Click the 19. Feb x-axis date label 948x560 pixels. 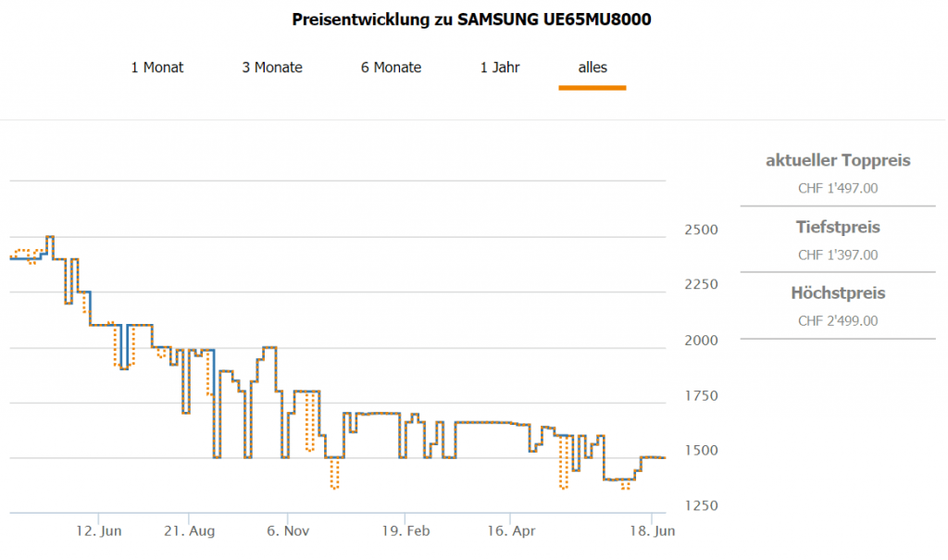404,531
